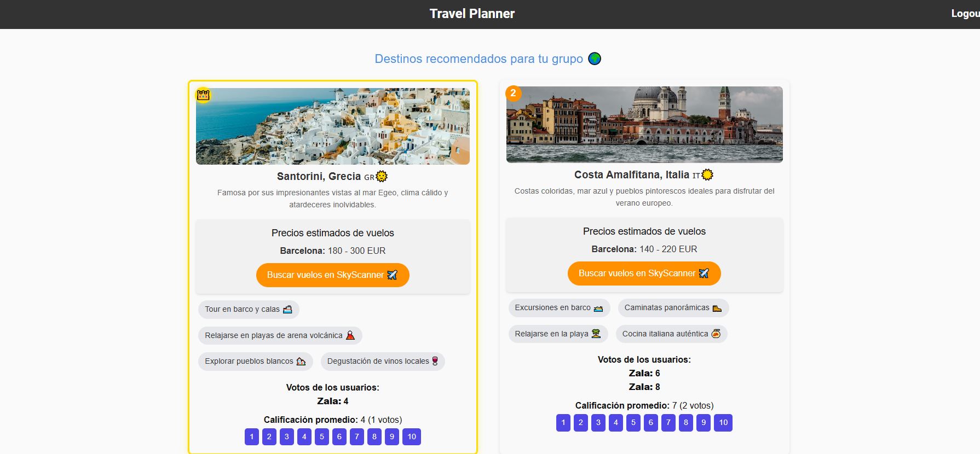Rate Costa Amalfitana with a 7
980x454 pixels.
668,422
